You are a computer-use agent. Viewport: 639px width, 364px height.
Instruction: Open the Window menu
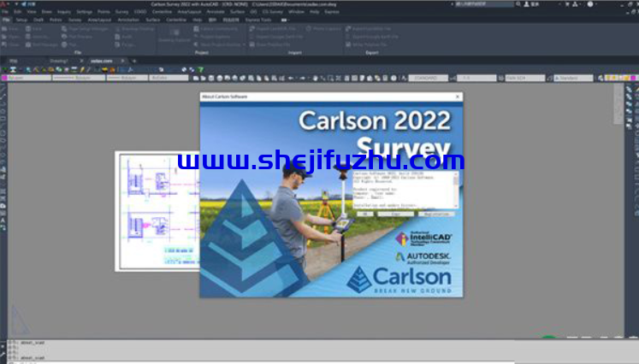tap(296, 12)
